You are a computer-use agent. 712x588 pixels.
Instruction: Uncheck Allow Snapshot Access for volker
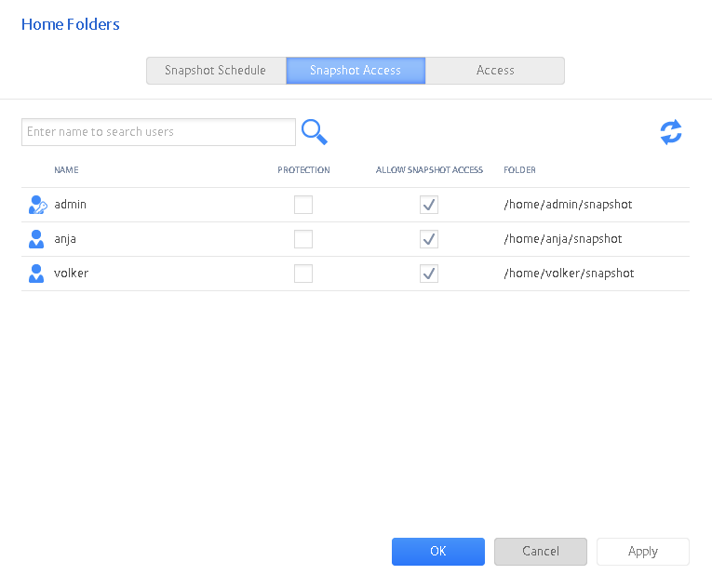click(429, 274)
